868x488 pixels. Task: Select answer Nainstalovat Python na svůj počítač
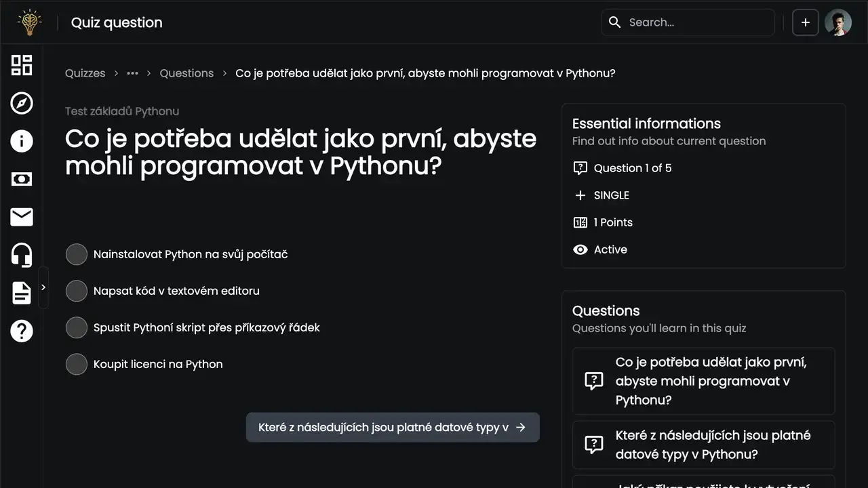(77, 254)
